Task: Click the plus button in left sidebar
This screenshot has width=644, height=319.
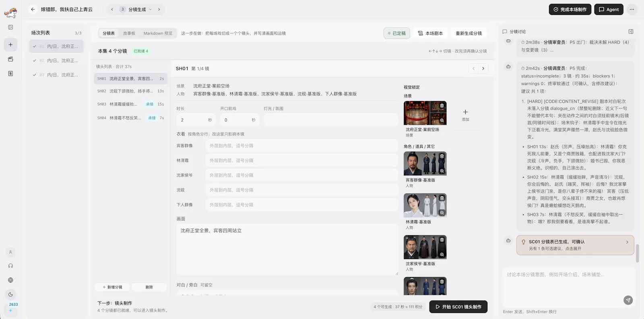Action: click(x=10, y=45)
